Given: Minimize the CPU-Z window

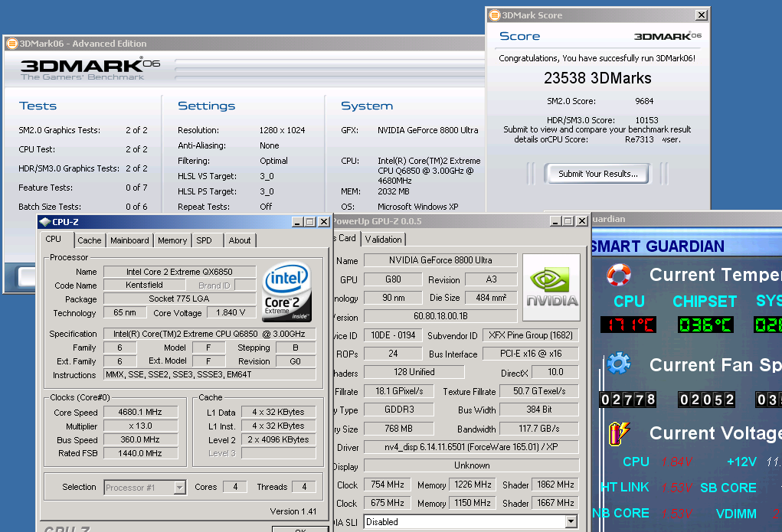Looking at the screenshot, I should click(298, 222).
